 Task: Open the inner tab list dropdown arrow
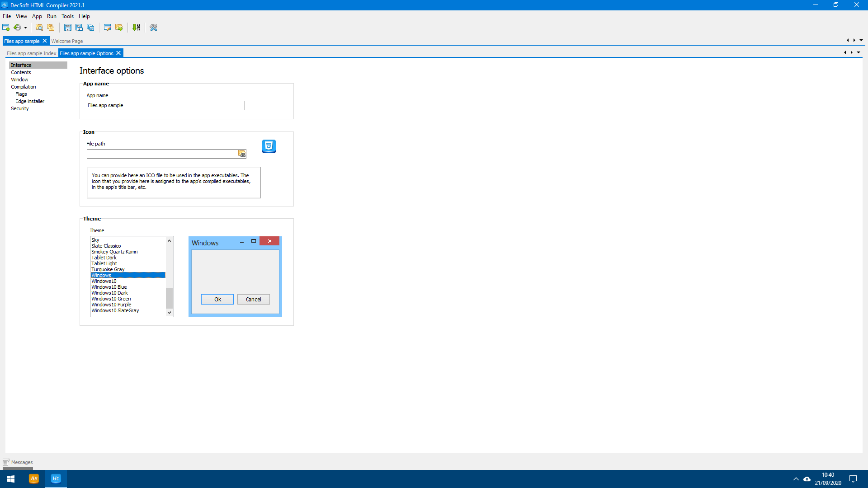point(859,52)
